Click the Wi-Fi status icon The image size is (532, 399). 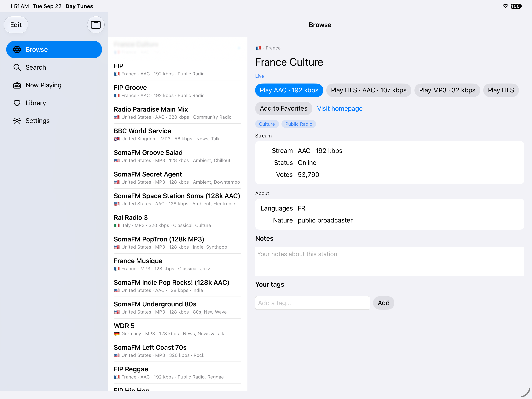coord(505,6)
